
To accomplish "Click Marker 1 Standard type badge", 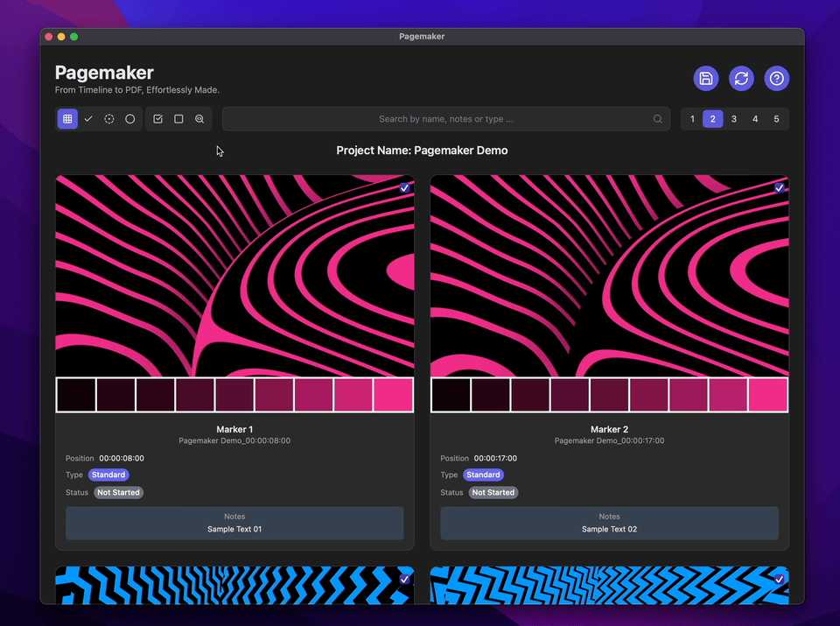I will tap(108, 475).
